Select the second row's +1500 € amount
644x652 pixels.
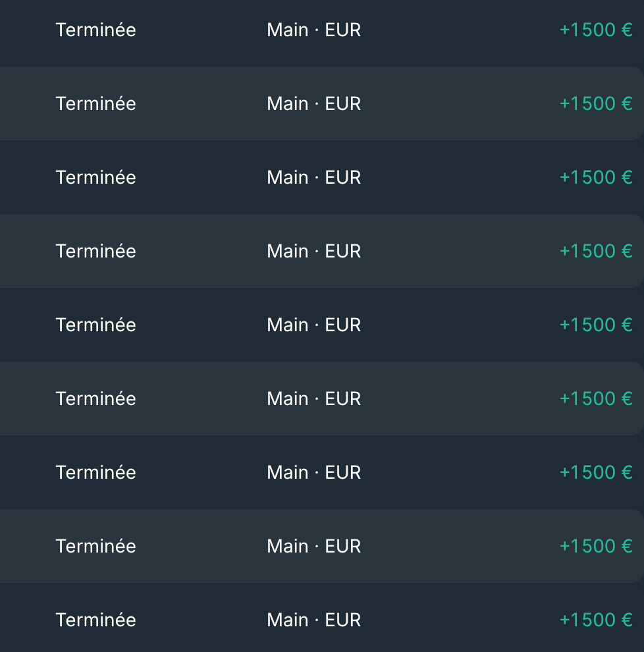pyautogui.click(x=596, y=103)
